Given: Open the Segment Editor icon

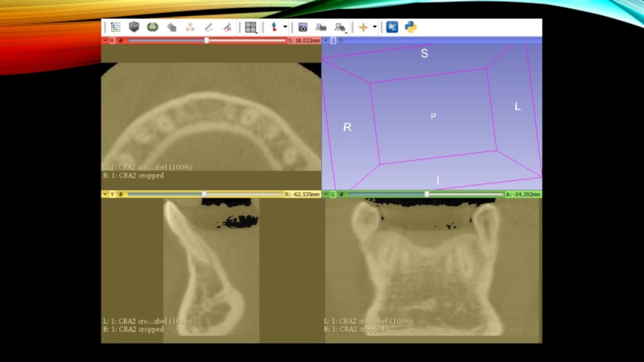Looking at the screenshot, I should 227,27.
